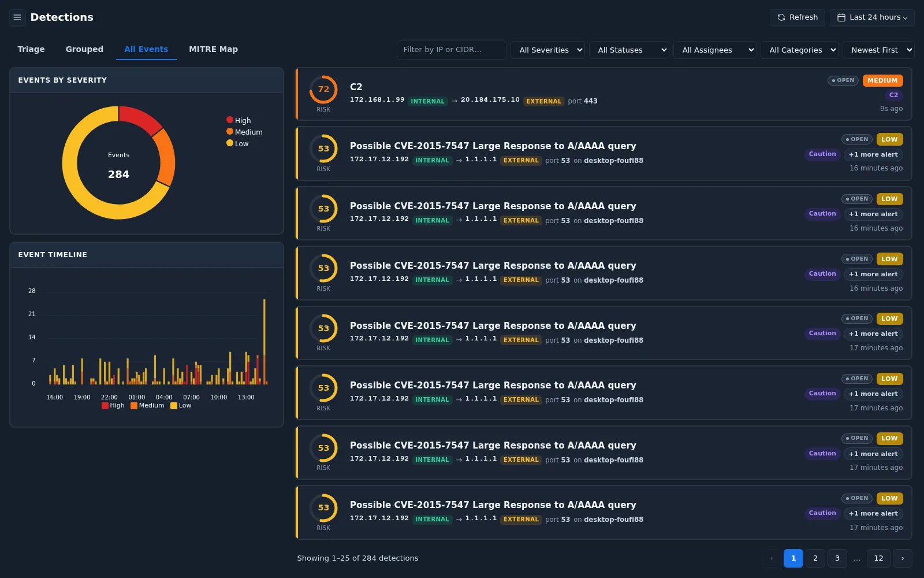Image resolution: width=924 pixels, height=578 pixels.
Task: Click the MEDIUM severity badge
Action: [882, 80]
